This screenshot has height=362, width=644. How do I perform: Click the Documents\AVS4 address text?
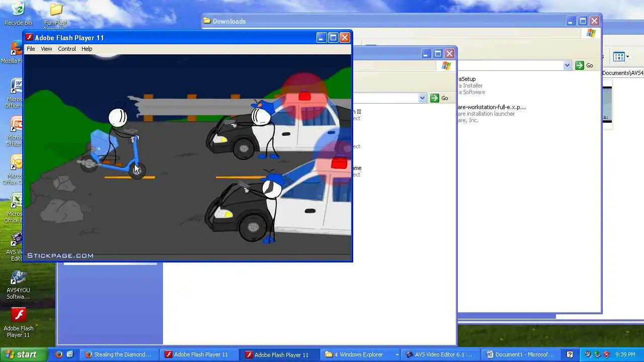pyautogui.click(x=623, y=73)
